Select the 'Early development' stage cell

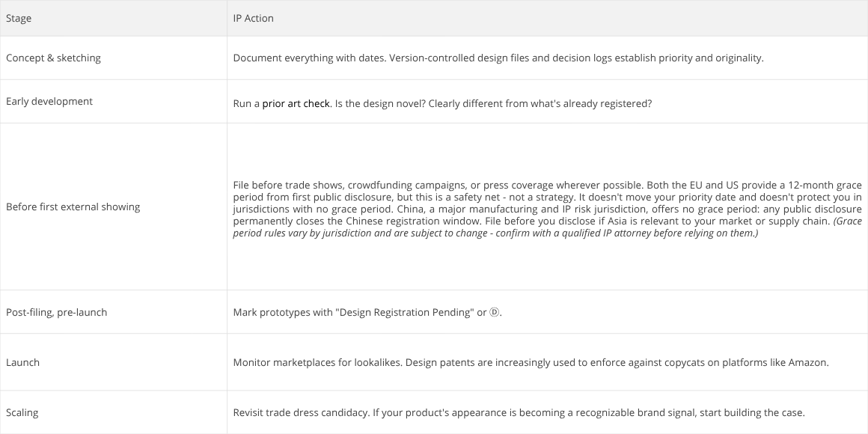point(114,101)
